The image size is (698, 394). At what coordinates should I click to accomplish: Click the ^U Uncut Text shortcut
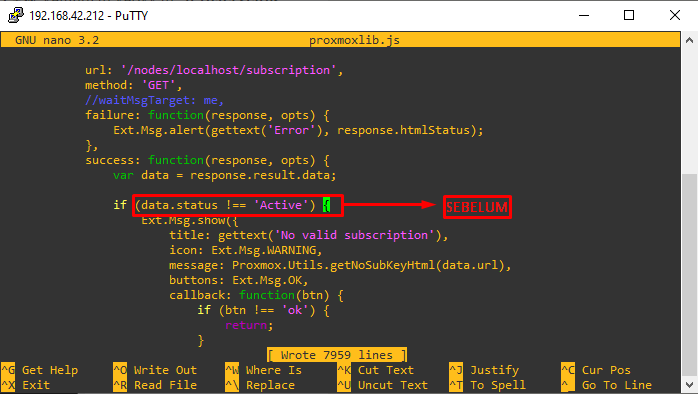(383, 385)
